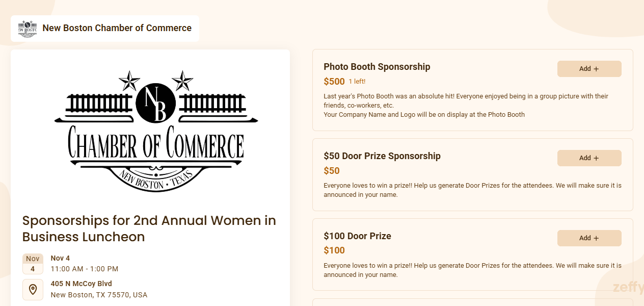Click the large Chamber of Commerce logo
The height and width of the screenshot is (306, 644).
(156, 131)
